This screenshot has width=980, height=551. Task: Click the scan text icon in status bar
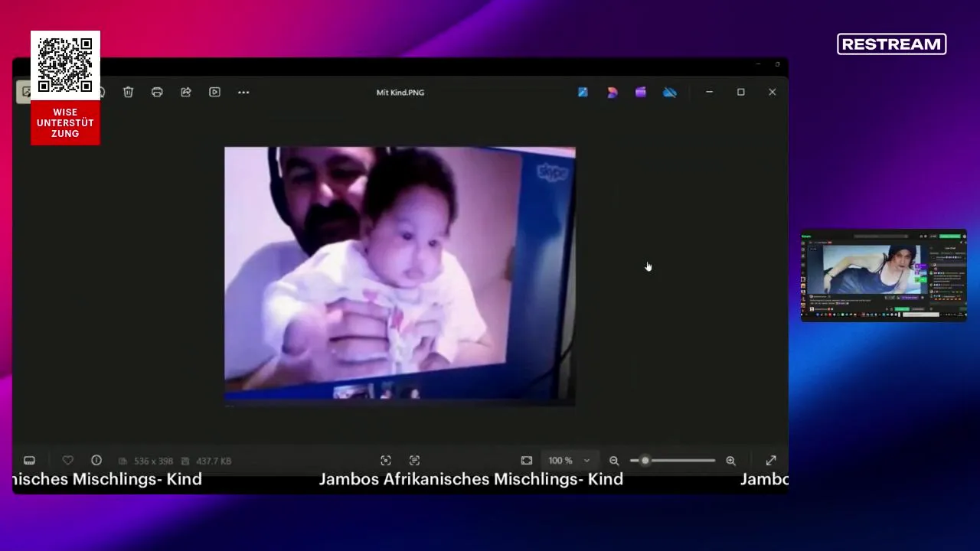(414, 461)
